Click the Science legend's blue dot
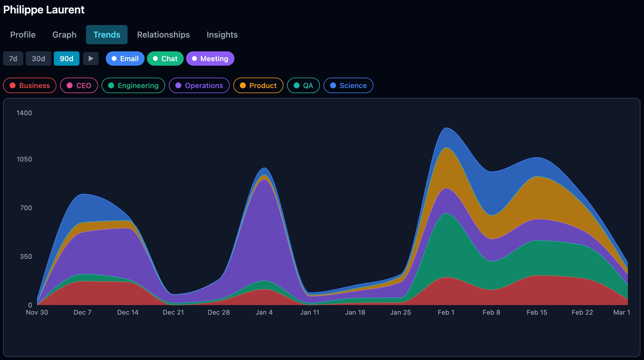644x360 pixels. point(333,85)
